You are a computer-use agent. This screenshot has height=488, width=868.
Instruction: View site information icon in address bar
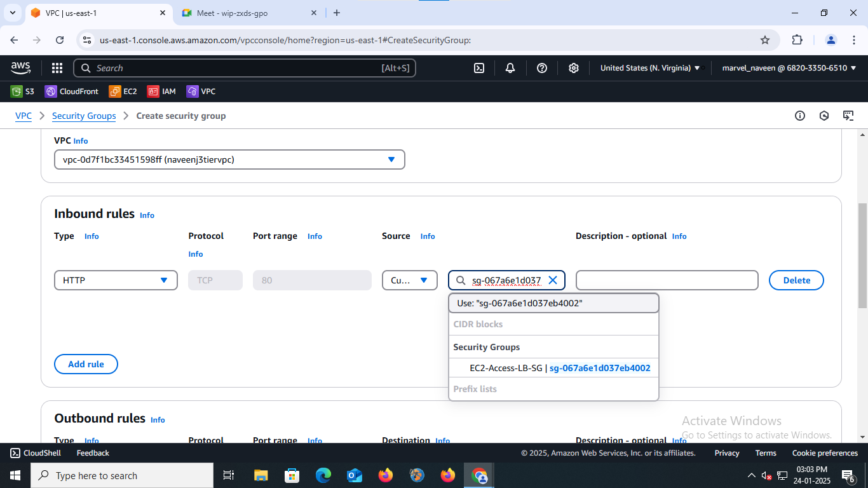(88, 40)
